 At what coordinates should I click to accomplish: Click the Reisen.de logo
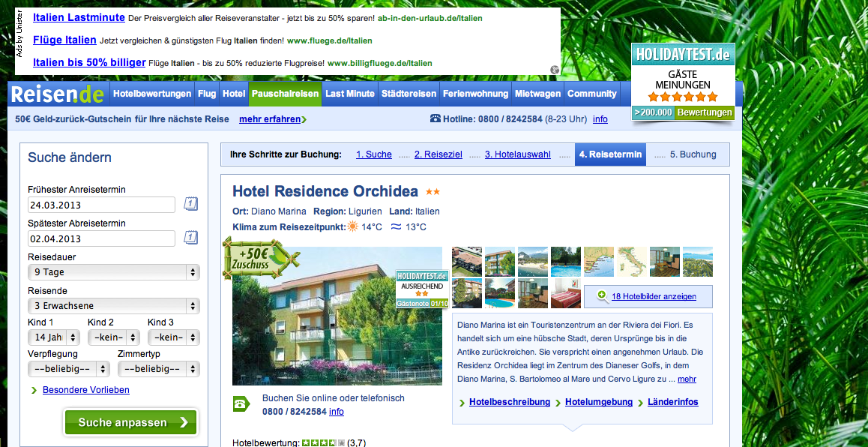(58, 94)
